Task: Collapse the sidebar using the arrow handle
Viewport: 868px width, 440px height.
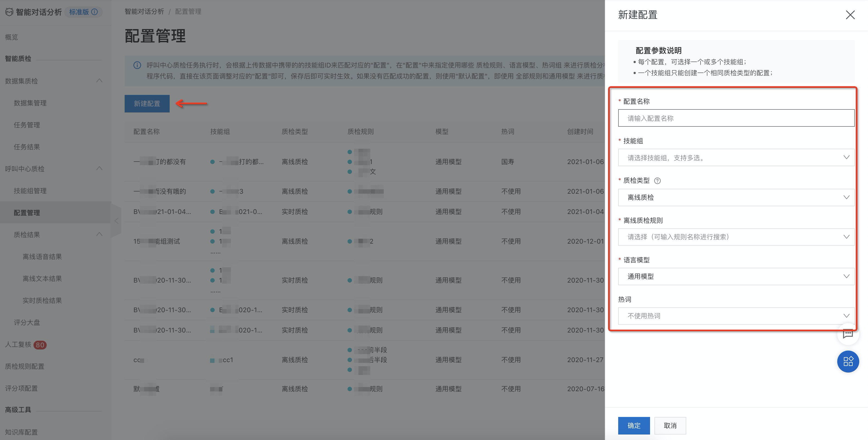Action: (116, 221)
